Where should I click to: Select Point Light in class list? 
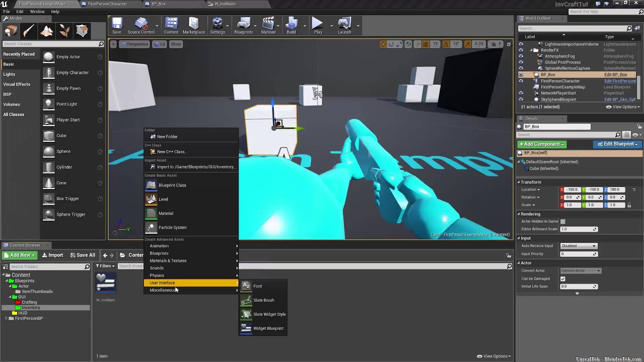66,104
